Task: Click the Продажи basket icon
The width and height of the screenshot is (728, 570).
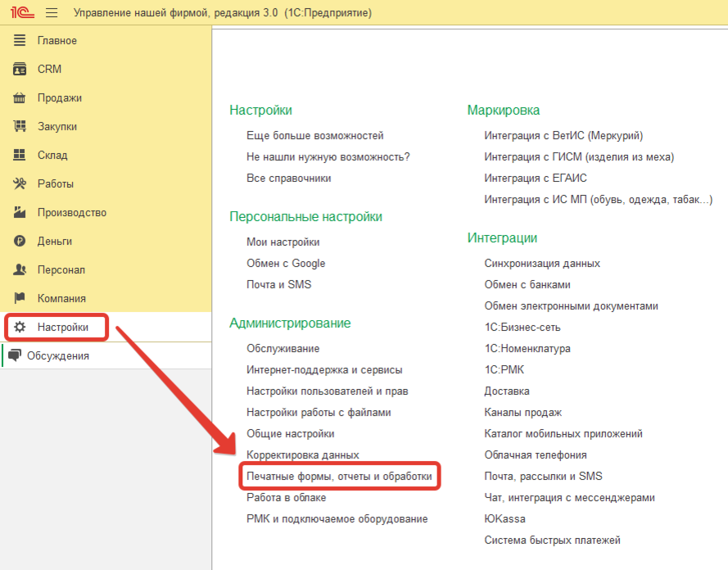Action: (x=20, y=98)
